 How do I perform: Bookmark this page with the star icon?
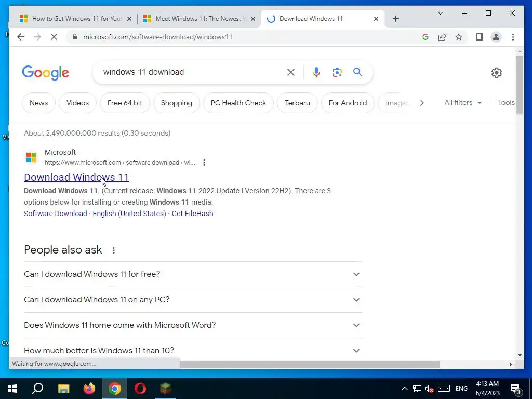459,37
